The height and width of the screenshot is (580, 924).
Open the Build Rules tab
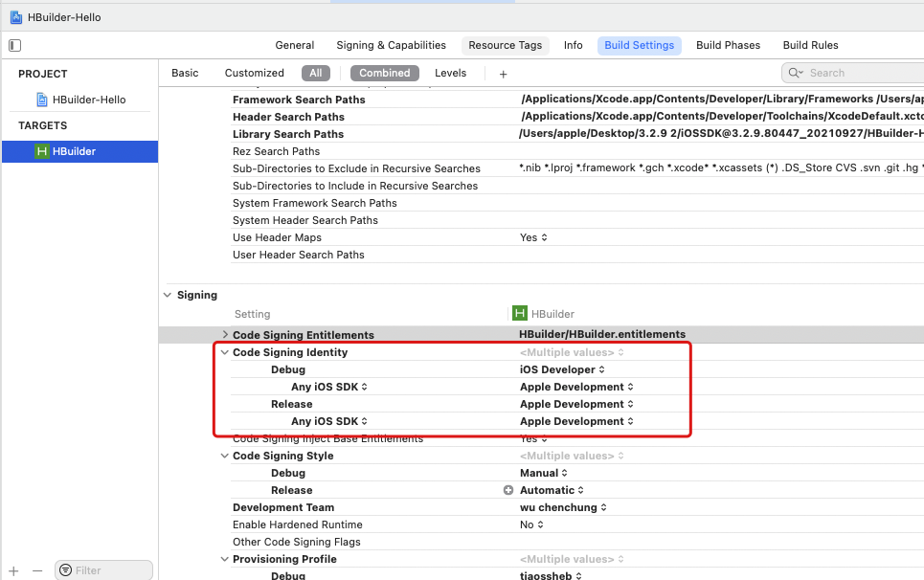tap(810, 45)
